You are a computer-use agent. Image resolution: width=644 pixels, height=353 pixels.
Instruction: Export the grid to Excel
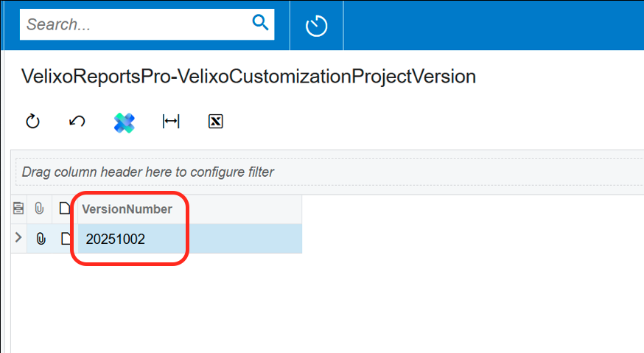coord(216,122)
